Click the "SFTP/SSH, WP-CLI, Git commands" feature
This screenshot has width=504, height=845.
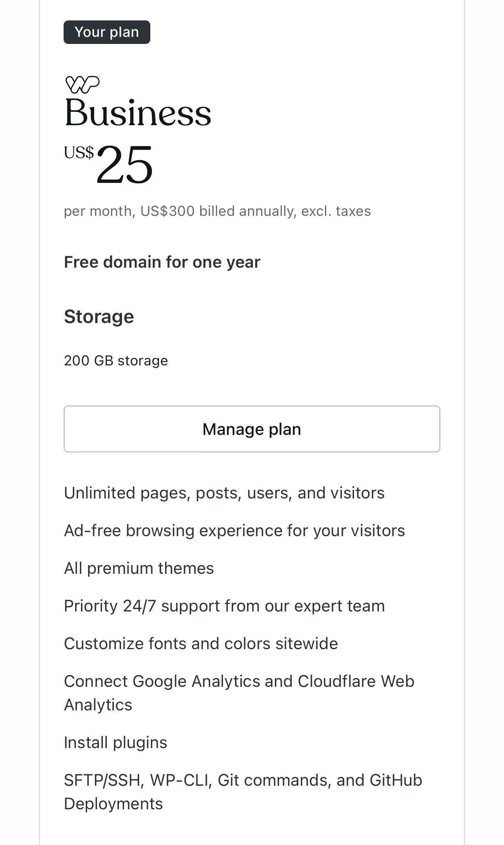243,780
